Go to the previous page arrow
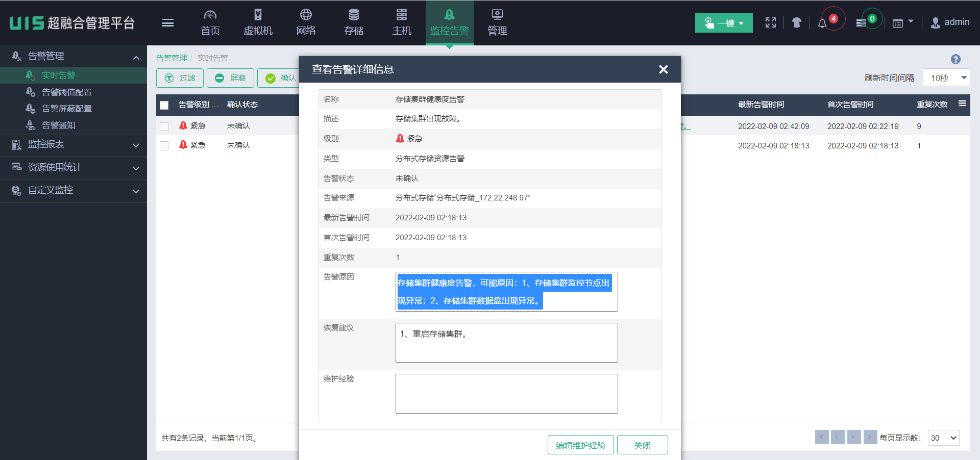980x460 pixels. (x=838, y=438)
